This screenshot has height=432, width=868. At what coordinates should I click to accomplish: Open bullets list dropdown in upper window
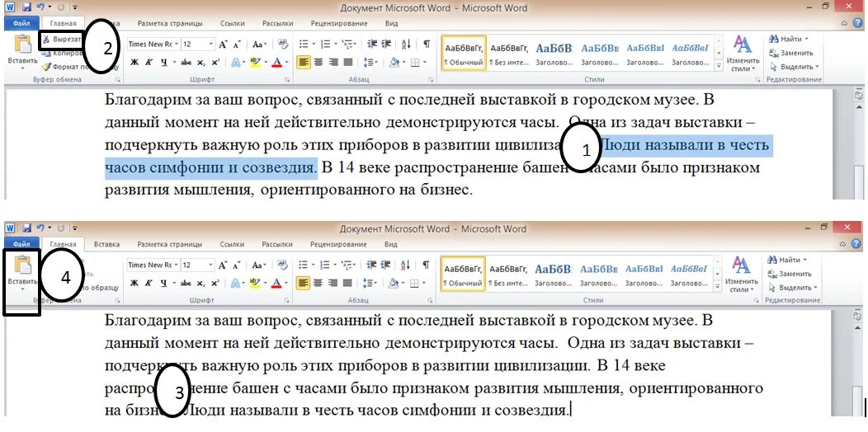pos(314,44)
